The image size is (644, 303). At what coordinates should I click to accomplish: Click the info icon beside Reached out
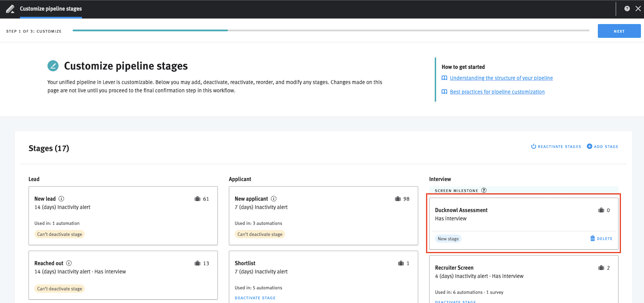(x=69, y=263)
